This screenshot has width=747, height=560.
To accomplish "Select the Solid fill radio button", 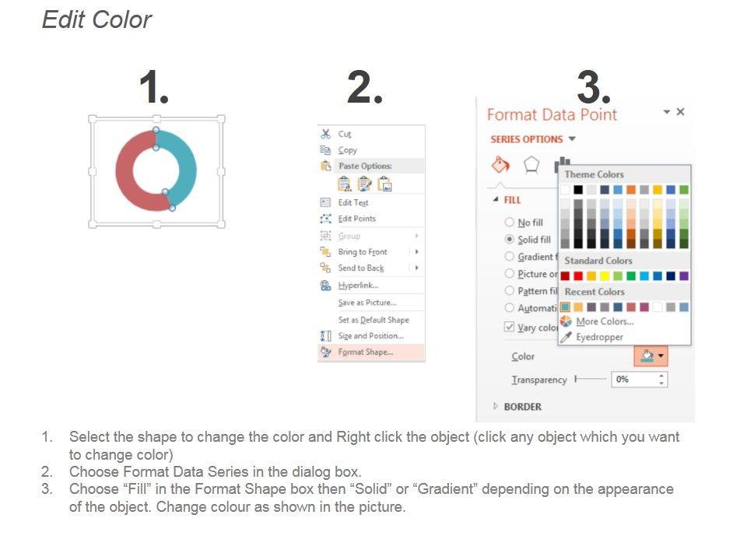I will [510, 240].
